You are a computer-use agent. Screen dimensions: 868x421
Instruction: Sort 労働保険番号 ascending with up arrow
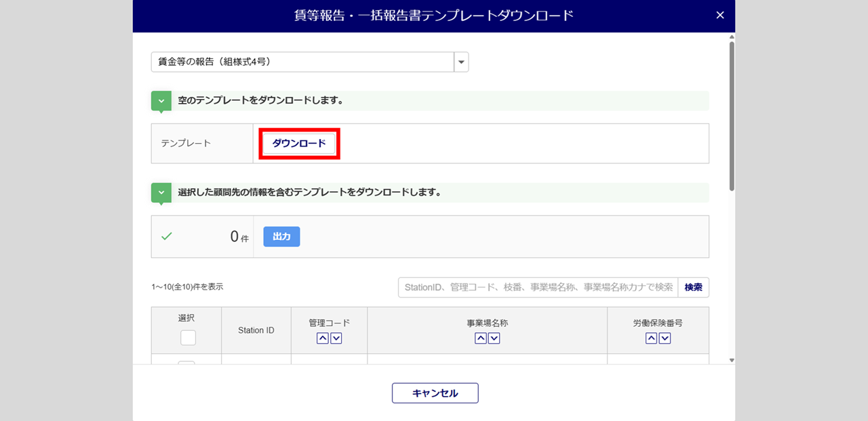coord(651,338)
